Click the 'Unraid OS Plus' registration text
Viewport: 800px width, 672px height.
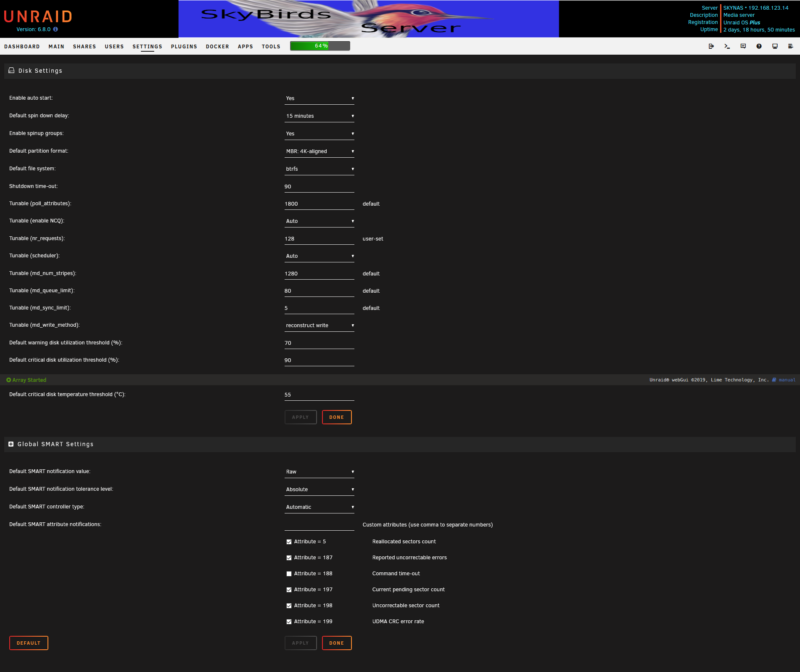[742, 23]
